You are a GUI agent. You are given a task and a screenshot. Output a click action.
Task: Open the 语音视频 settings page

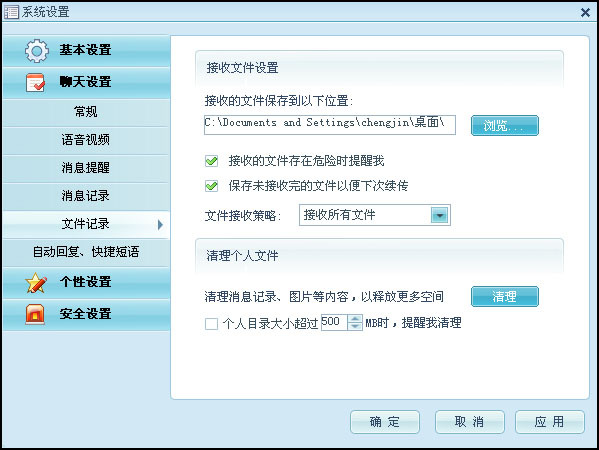86,140
